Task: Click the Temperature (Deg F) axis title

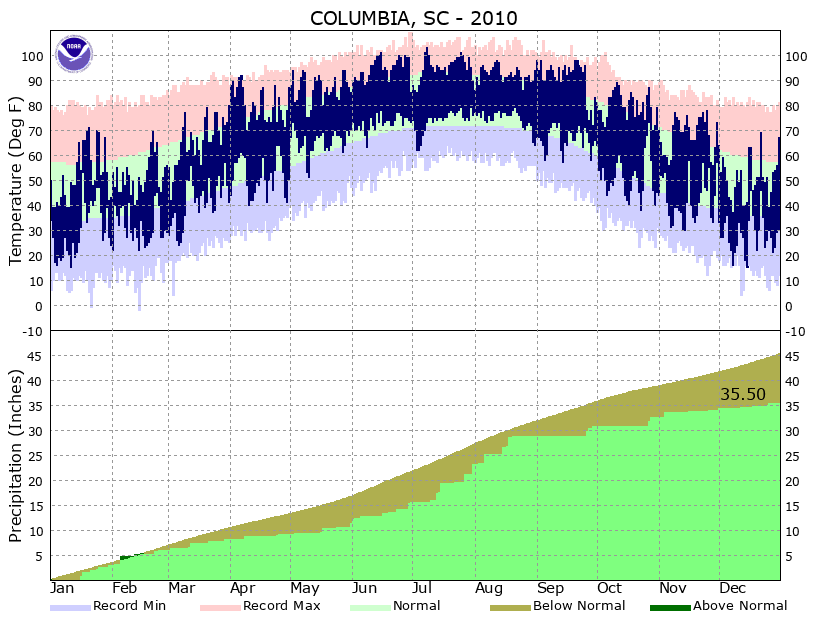Action: [16, 181]
